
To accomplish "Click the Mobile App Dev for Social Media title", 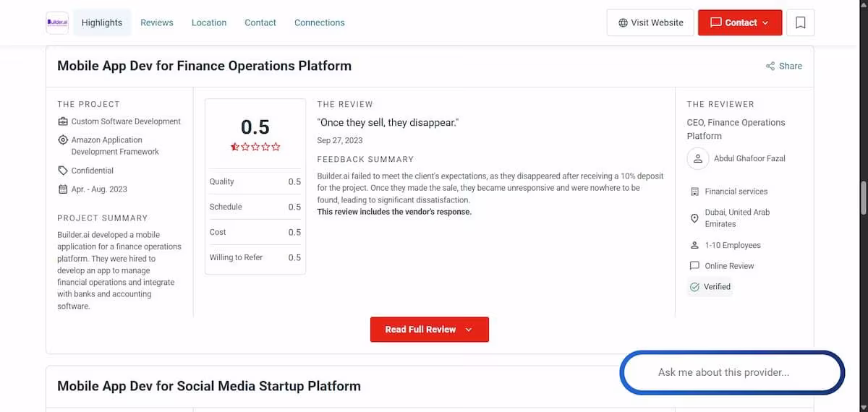I will pos(209,386).
